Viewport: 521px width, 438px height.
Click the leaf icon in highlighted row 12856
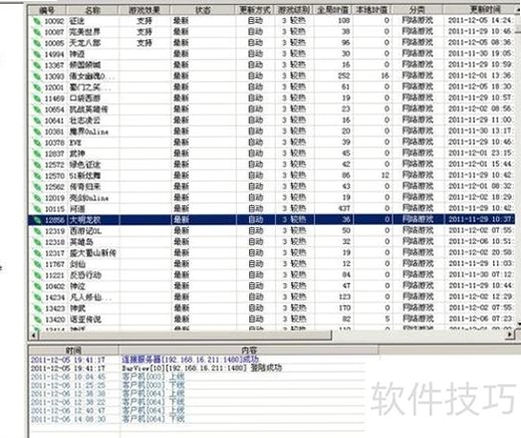[x=36, y=220]
